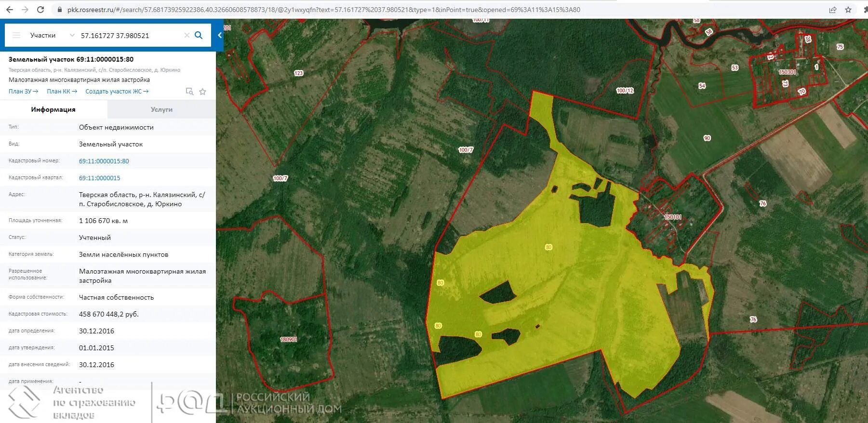Click map label 53 parcel
Image resolution: width=868 pixels, height=423 pixels.
pos(735,68)
